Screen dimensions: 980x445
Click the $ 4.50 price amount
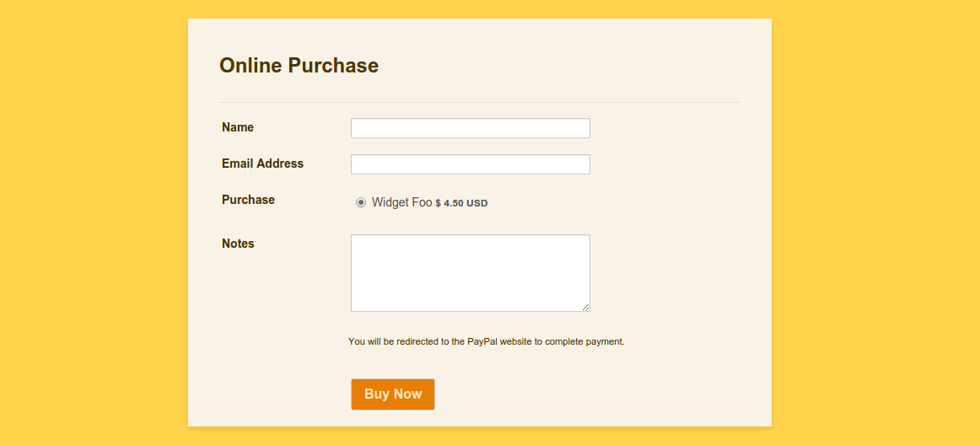click(x=450, y=203)
